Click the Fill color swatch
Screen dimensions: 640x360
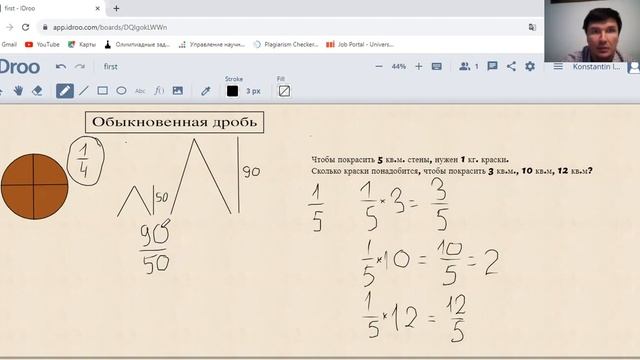click(x=284, y=91)
